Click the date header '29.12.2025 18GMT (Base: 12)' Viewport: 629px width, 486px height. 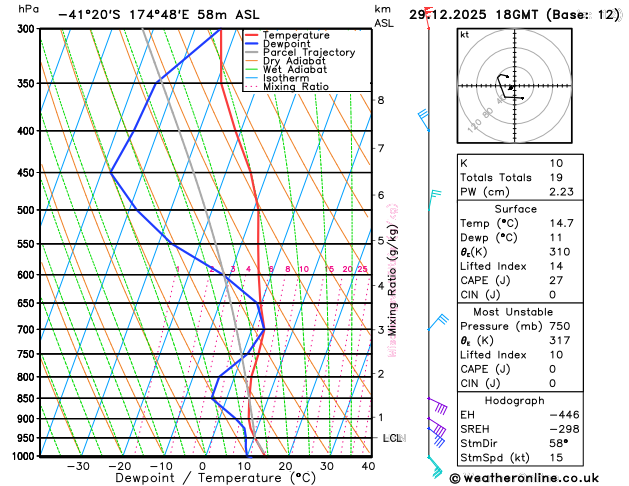click(515, 15)
